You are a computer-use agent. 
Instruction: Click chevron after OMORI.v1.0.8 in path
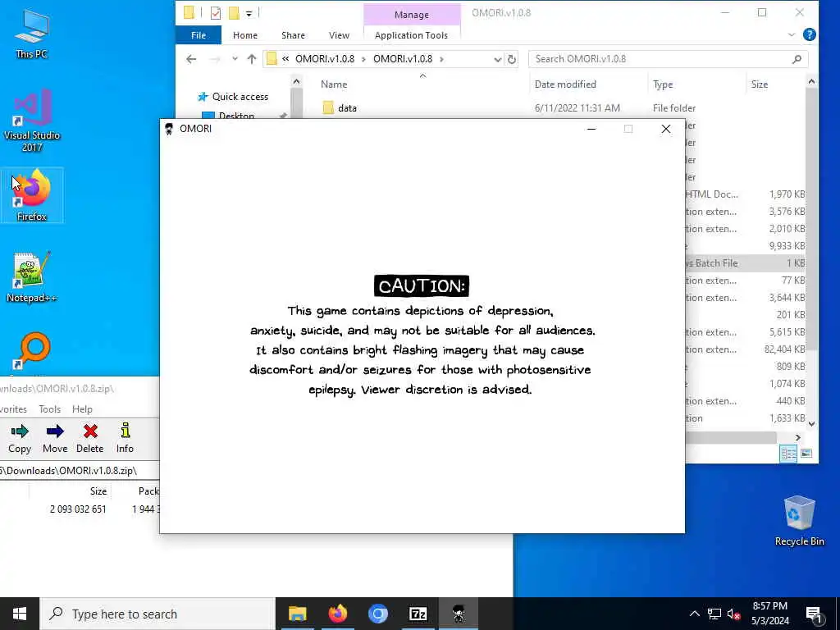(x=441, y=59)
